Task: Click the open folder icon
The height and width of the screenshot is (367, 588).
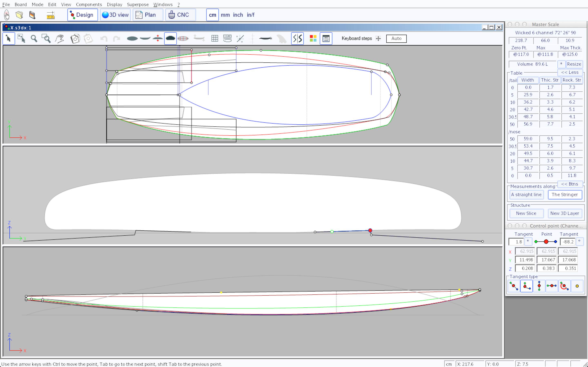Action: pyautogui.click(x=19, y=15)
